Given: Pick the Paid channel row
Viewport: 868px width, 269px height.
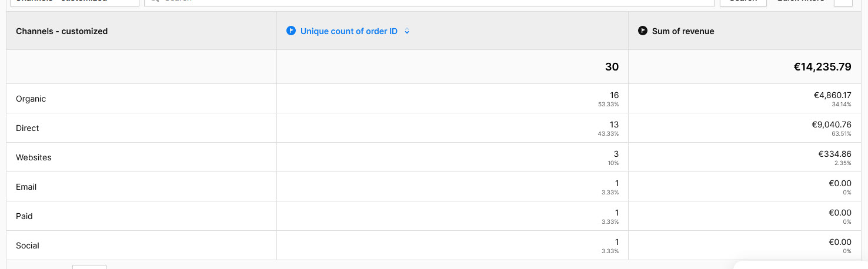Looking at the screenshot, I should [x=24, y=216].
